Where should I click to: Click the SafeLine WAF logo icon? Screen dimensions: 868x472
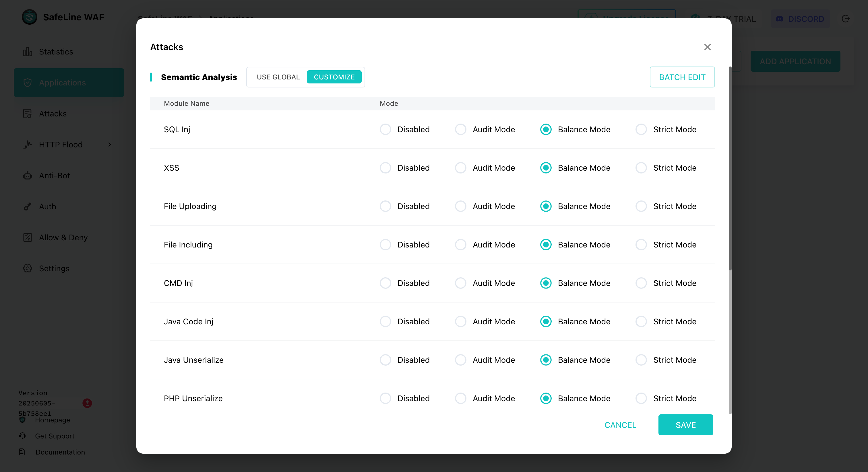(30, 17)
